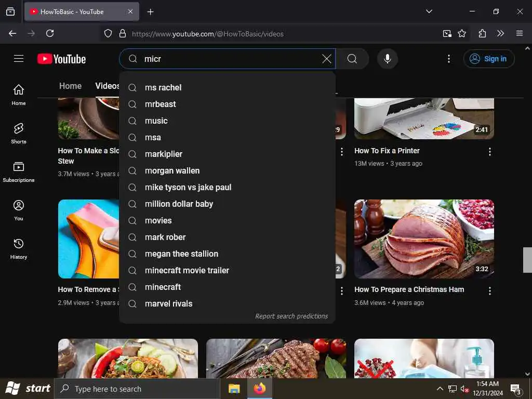The width and height of the screenshot is (532, 399).
Task: Go back with the browser back arrow
Action: (12, 33)
